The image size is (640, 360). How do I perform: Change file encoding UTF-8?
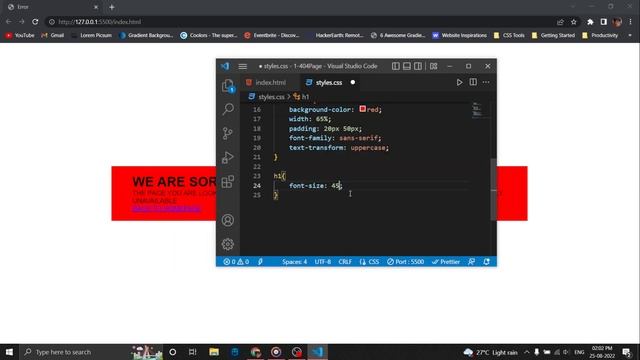click(x=322, y=262)
